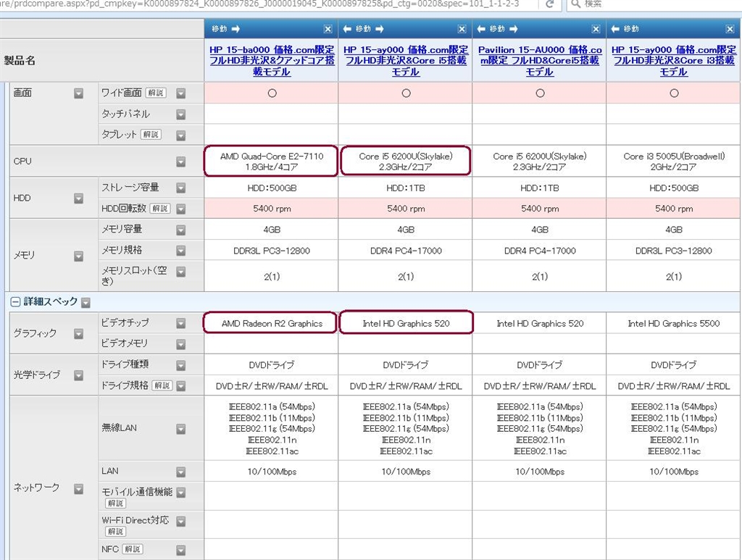Screen dimensions: 742x560
Task: Select the Intel HD Graphics 5500 cell
Action: point(674,324)
